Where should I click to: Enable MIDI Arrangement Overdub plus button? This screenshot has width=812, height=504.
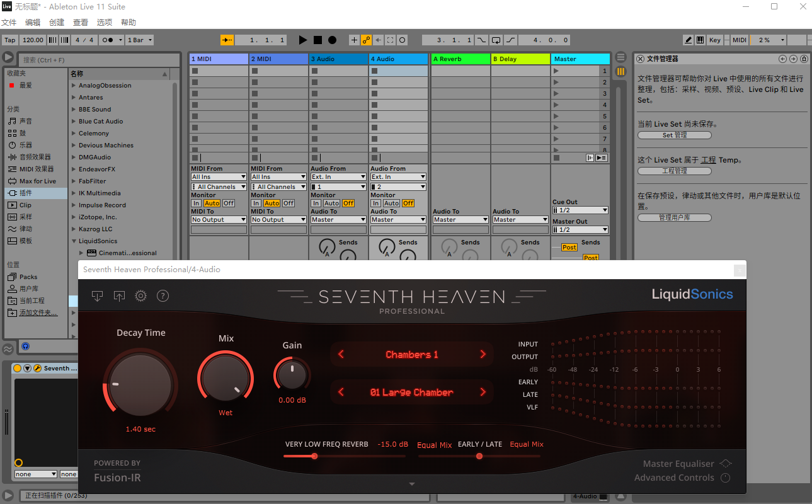(354, 40)
